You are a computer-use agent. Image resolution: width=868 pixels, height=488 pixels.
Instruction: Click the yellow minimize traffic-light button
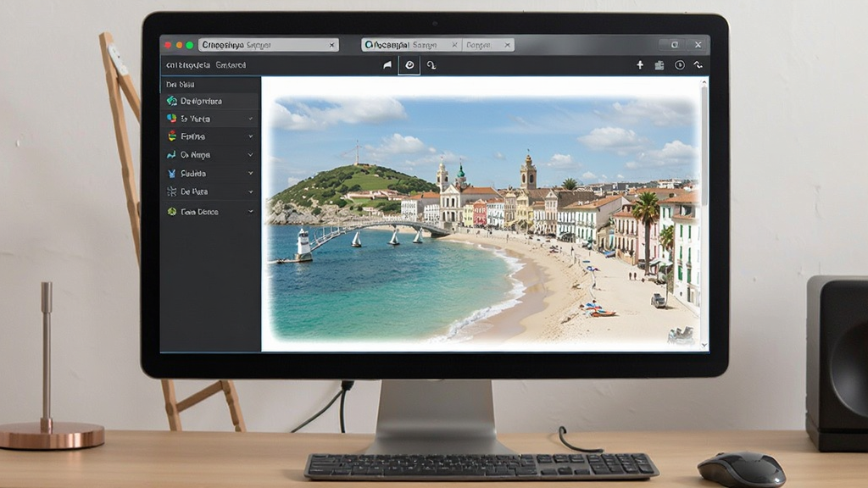[x=179, y=45]
